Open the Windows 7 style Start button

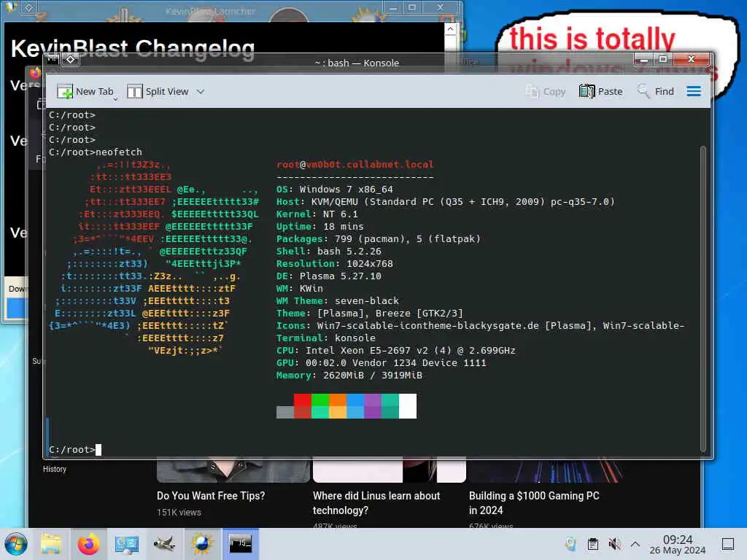point(16,544)
